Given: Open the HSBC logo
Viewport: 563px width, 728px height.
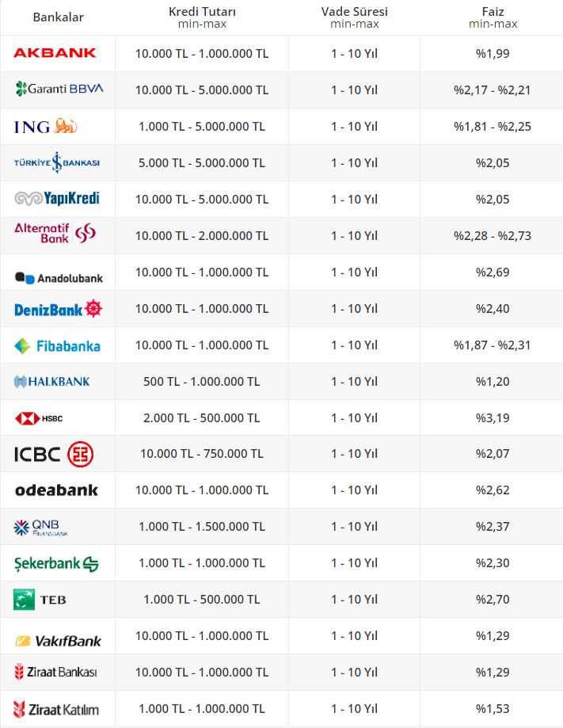Looking at the screenshot, I should click(40, 417).
